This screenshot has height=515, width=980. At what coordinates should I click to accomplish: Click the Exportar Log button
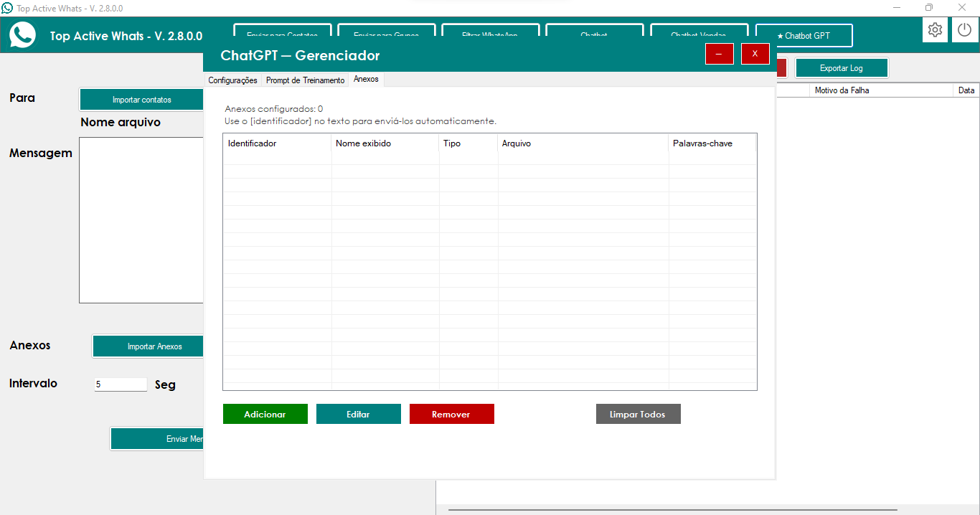(841, 68)
